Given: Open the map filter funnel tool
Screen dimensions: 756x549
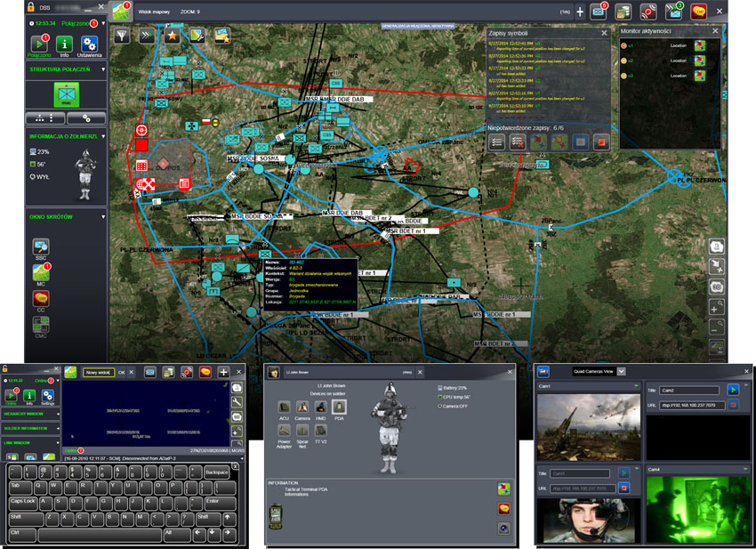Looking at the screenshot, I should point(122,36).
